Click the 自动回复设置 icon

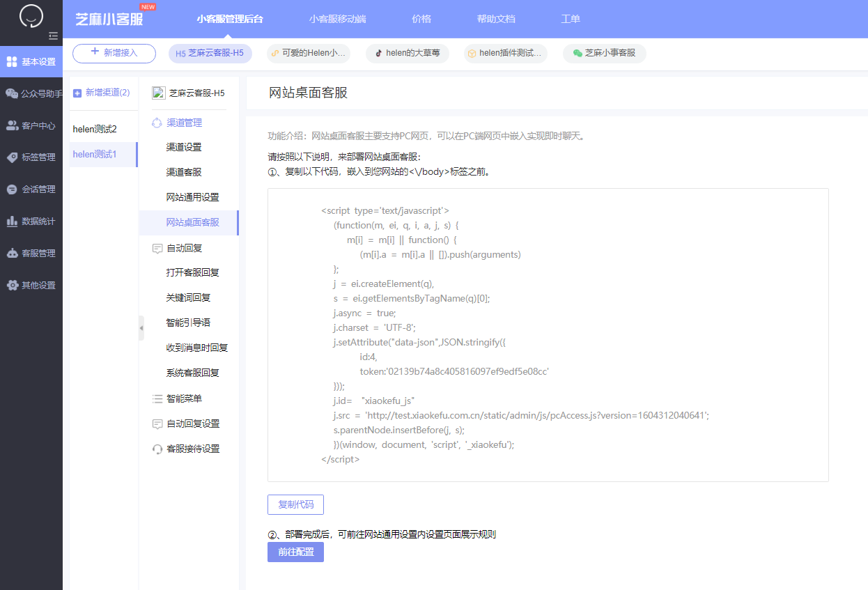click(x=157, y=424)
